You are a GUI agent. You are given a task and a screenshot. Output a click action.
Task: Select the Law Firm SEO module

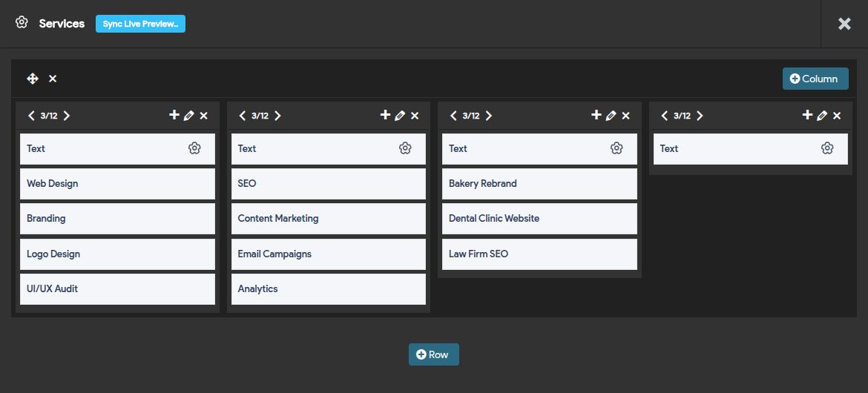[x=540, y=254]
